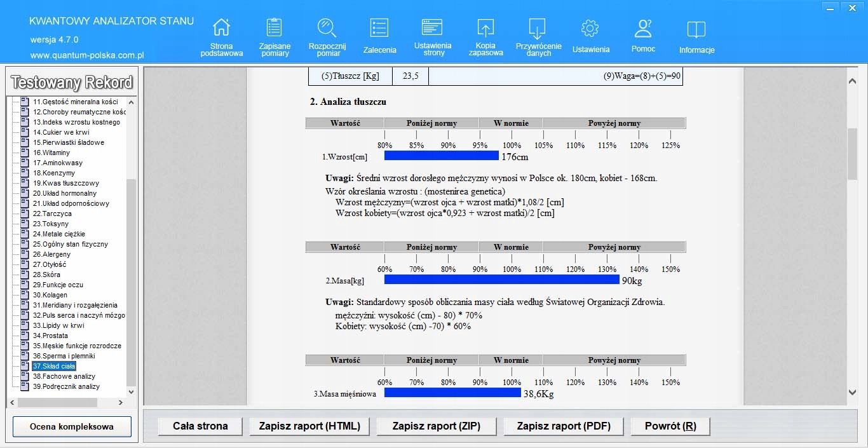Click the www.quantum-polska.com.pl website address
Image resolution: width=868 pixels, height=448 pixels.
pyautogui.click(x=87, y=55)
